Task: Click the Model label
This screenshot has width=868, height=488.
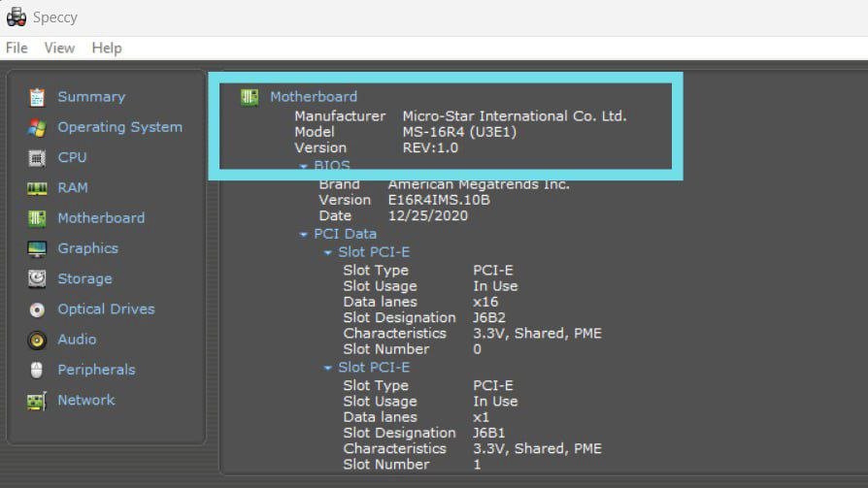Action: point(315,132)
